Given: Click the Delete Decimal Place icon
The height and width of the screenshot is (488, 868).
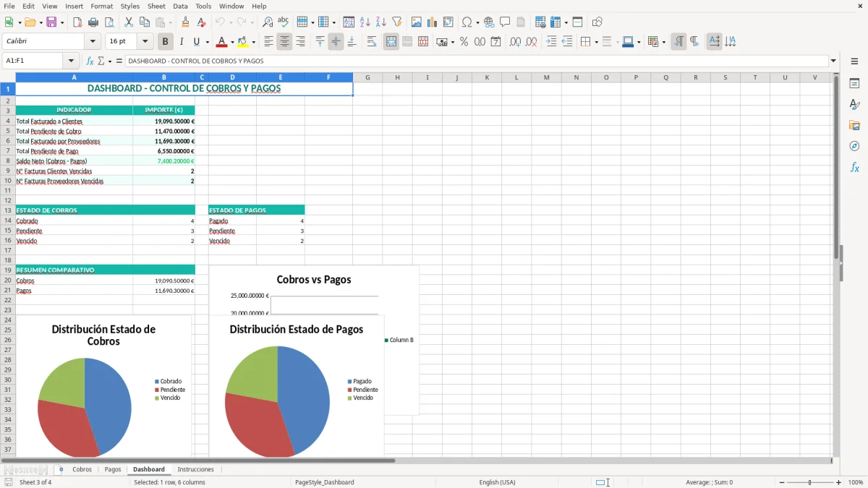Looking at the screenshot, I should point(532,42).
